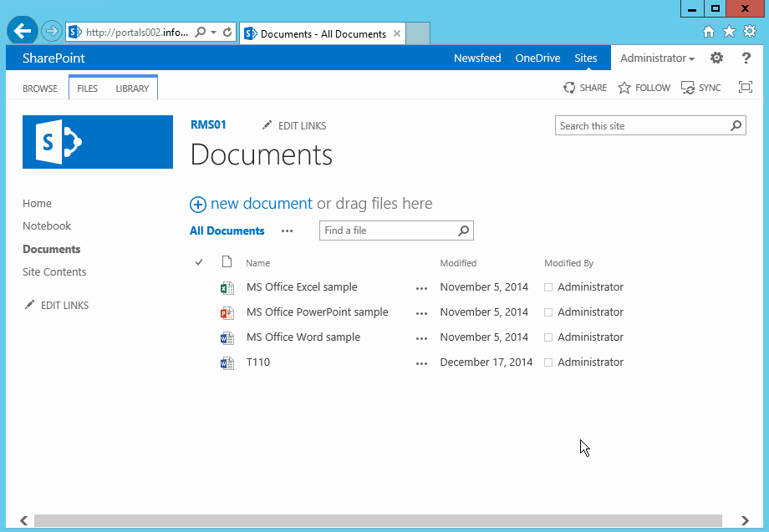
Task: Open ellipsis menu for MS Office PowerPoint sample
Action: pos(421,313)
